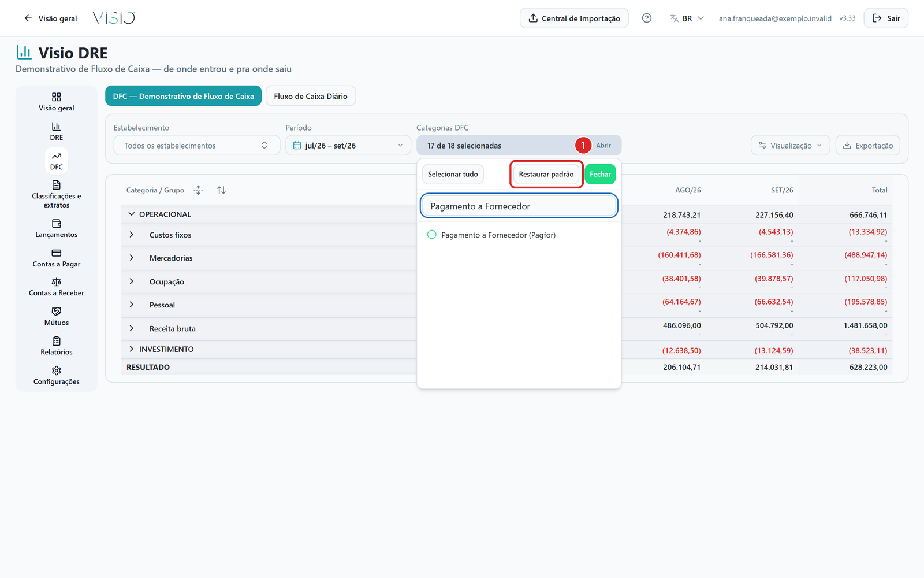Open the Estabelecimento dropdown
The height and width of the screenshot is (578, 924).
196,145
